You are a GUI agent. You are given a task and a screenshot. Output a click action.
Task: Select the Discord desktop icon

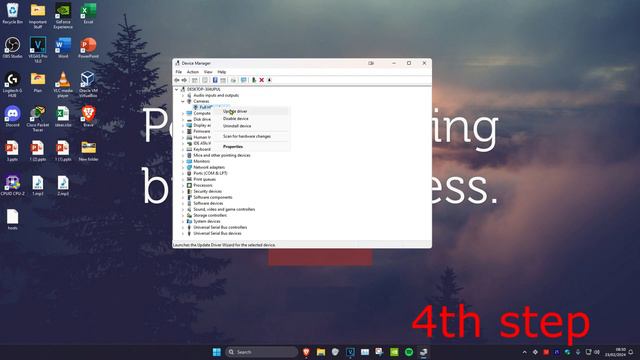click(13, 116)
